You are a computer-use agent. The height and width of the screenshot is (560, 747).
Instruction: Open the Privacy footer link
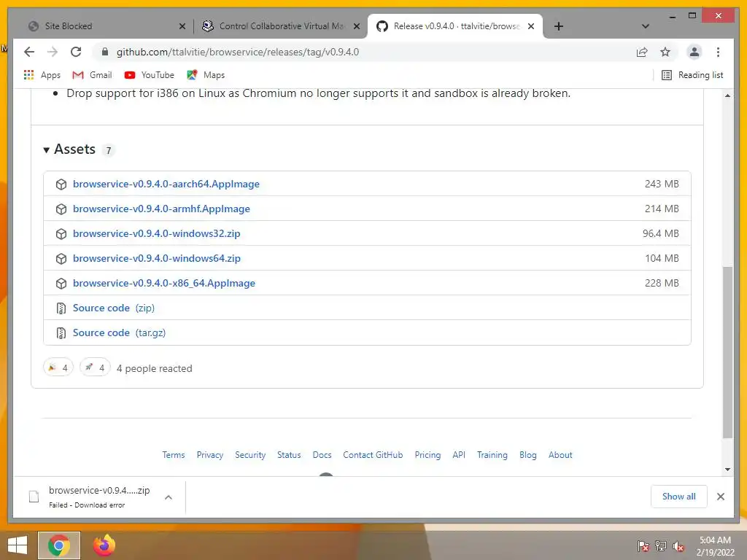click(x=210, y=455)
